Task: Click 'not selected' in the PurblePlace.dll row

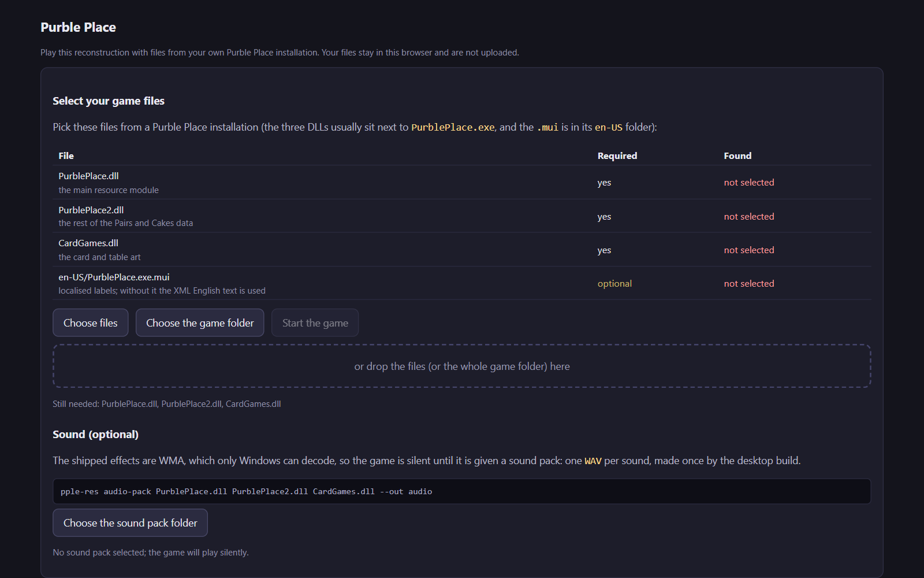Action: 749,182
